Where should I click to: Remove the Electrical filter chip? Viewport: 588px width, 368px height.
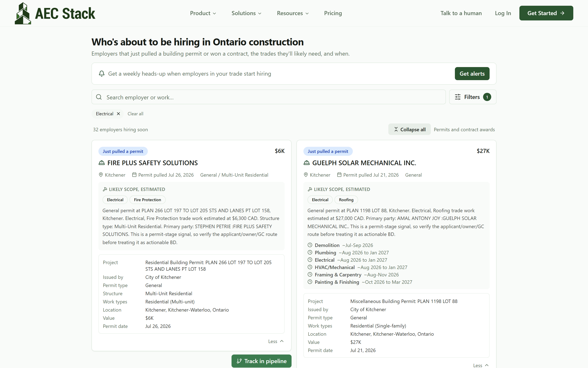click(118, 114)
